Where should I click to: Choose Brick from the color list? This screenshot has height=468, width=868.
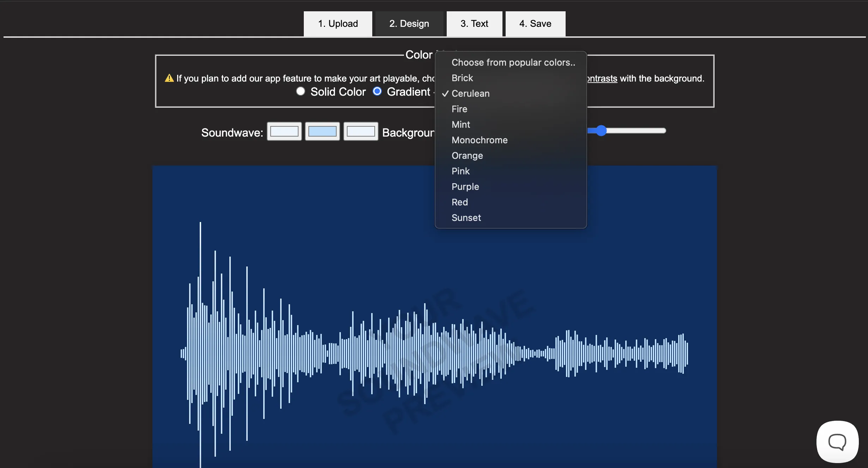[x=511, y=78]
